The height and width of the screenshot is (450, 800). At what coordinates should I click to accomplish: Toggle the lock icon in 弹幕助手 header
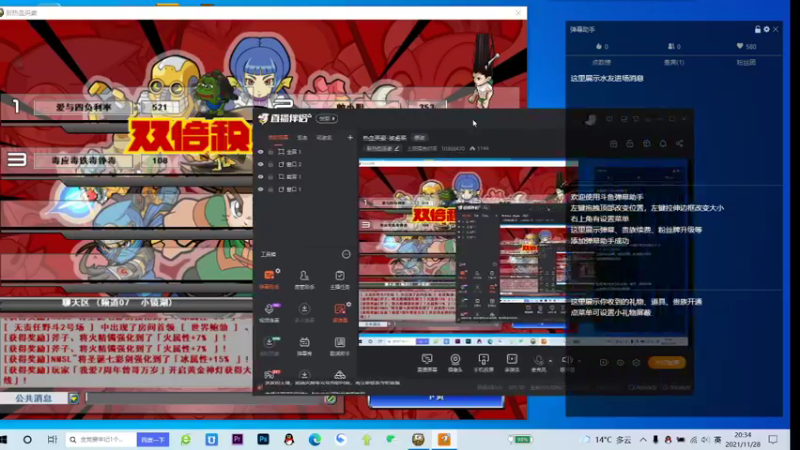[758, 30]
